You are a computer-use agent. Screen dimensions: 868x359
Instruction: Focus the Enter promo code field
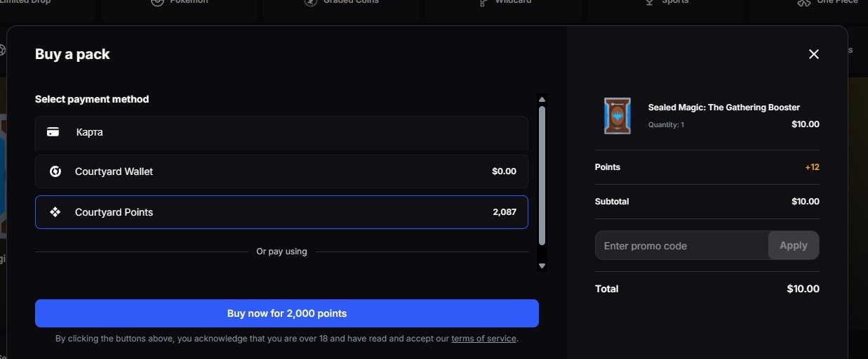[682, 246]
